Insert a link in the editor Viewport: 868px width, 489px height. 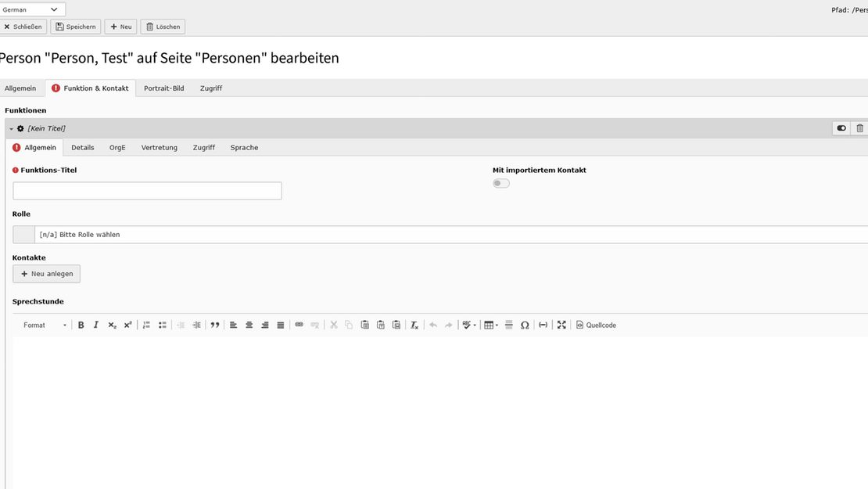[x=299, y=325]
